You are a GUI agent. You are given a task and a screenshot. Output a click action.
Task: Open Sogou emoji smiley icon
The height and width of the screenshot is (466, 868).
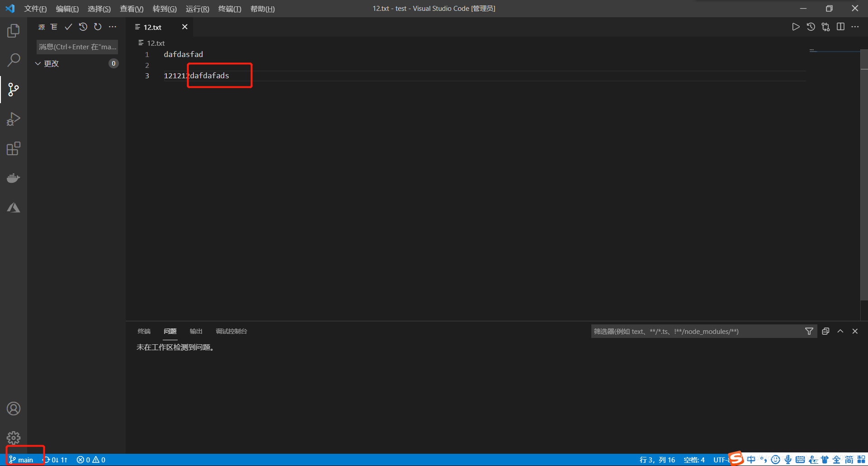(x=776, y=460)
